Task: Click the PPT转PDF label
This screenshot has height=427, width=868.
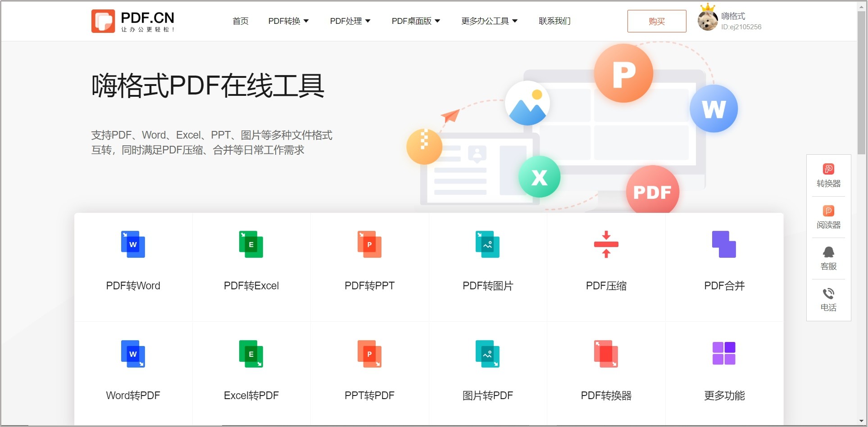Action: 369,396
